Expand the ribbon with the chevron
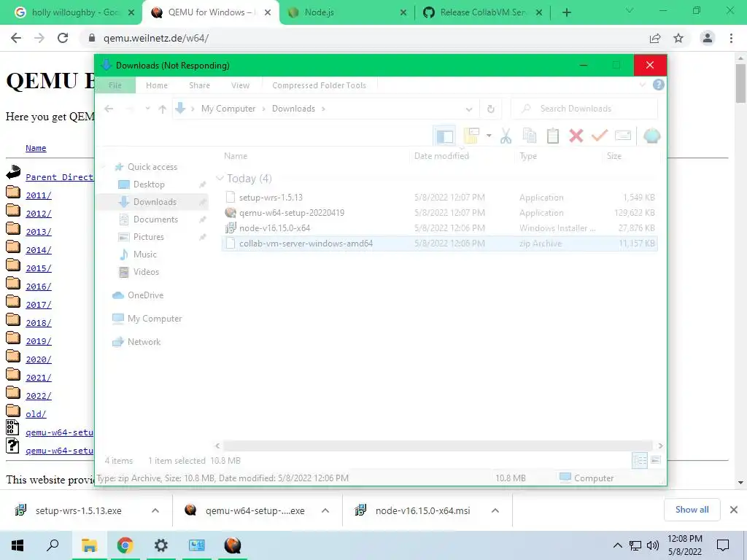Image resolution: width=747 pixels, height=560 pixels. [x=643, y=85]
